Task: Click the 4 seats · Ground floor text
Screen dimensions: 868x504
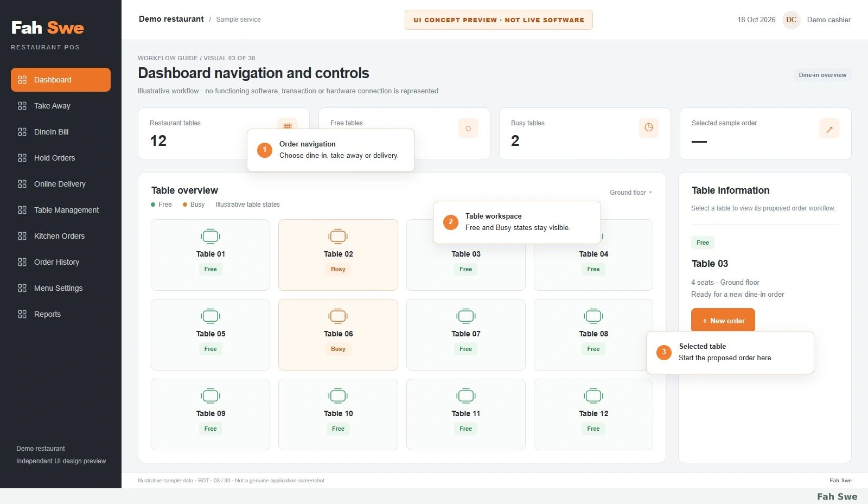Action: pyautogui.click(x=725, y=282)
